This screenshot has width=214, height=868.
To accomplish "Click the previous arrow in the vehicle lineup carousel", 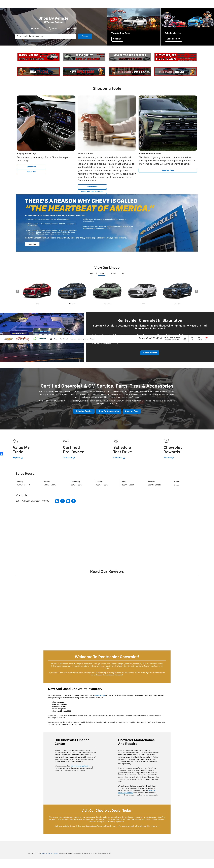I will tap(17, 291).
